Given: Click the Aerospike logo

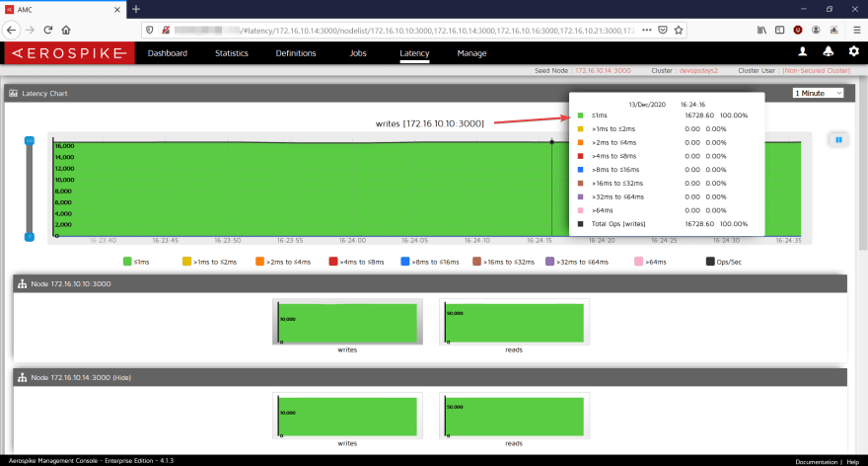Looking at the screenshot, I should pyautogui.click(x=69, y=53).
